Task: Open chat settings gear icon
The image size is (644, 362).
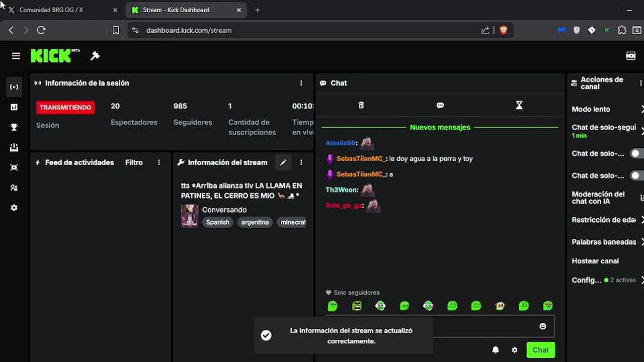Action: pos(514,350)
